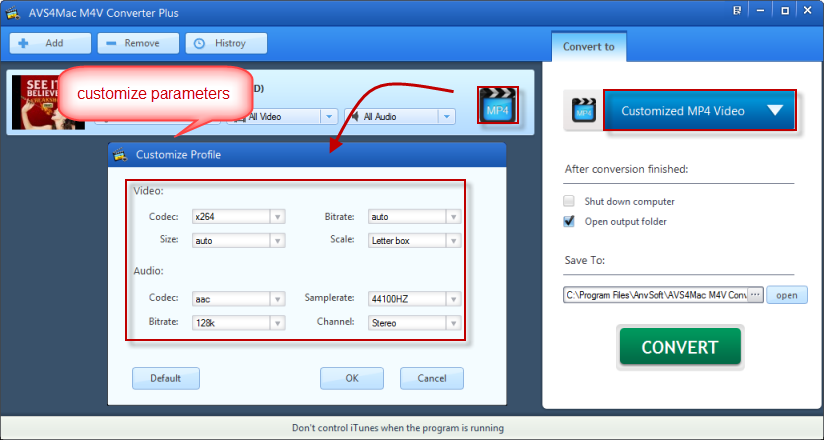Click the MP4 format icon on file row
824x440 pixels.
(x=498, y=105)
